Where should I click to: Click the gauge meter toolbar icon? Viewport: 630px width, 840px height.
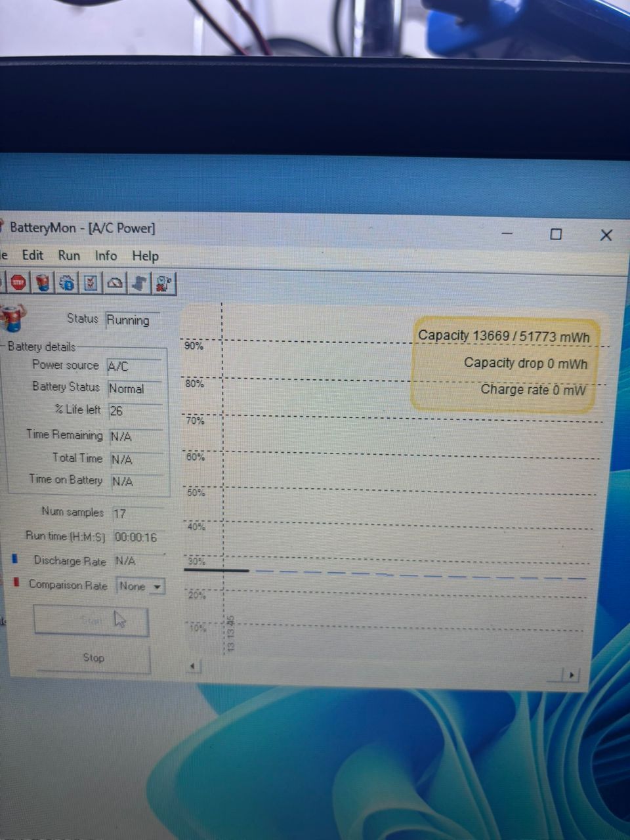(115, 283)
